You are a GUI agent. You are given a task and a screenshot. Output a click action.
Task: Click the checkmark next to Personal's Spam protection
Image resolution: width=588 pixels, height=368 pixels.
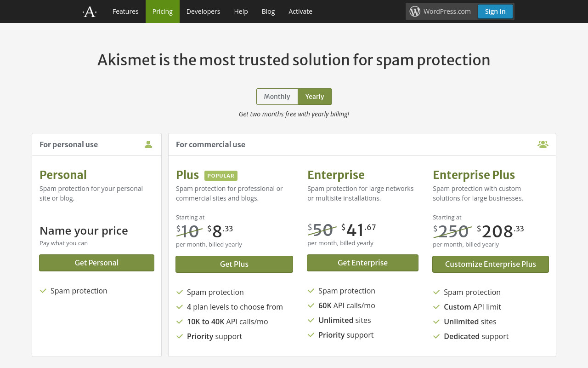coord(43,291)
